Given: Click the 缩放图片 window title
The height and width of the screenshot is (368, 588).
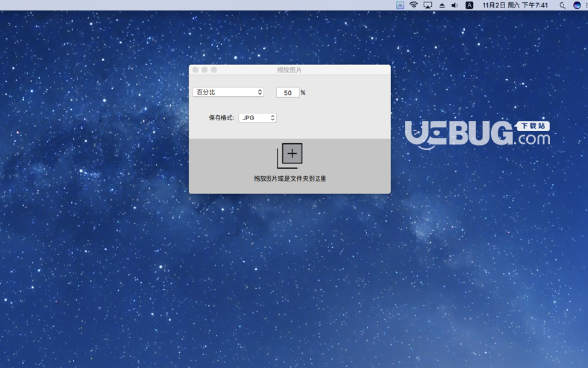Looking at the screenshot, I should point(289,70).
